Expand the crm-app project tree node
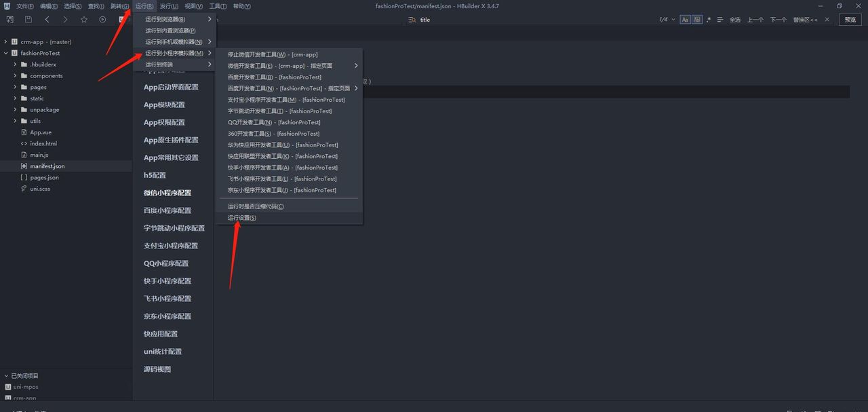Viewport: 868px width, 412px height. [x=5, y=42]
